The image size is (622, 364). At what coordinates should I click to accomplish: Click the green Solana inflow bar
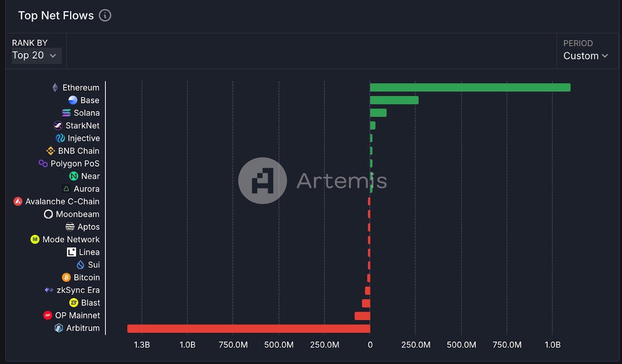click(x=378, y=113)
